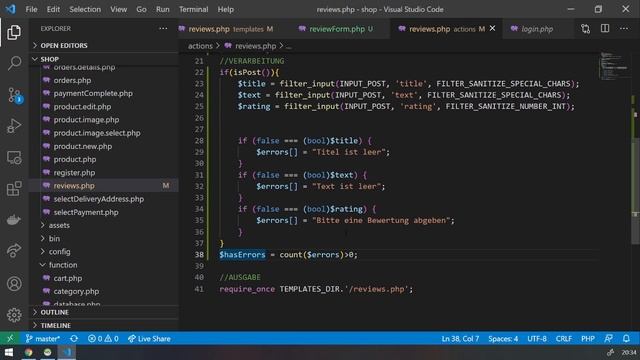Open selectDeliveryAddress.php file
The width and height of the screenshot is (640, 360).
pyautogui.click(x=99, y=199)
